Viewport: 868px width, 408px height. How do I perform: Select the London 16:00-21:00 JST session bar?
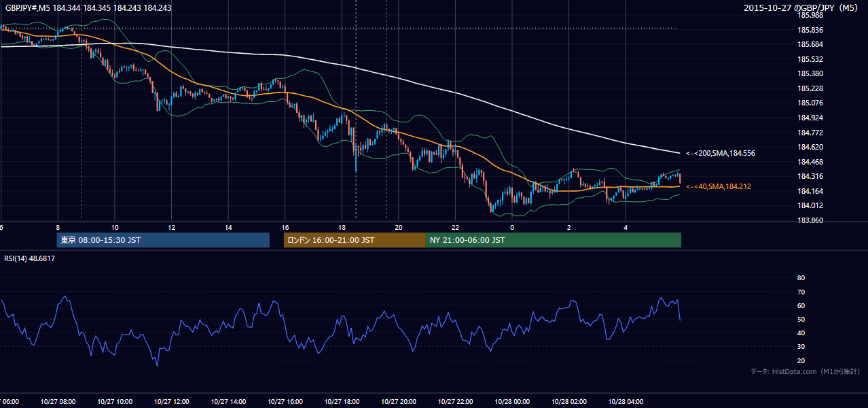click(x=355, y=240)
